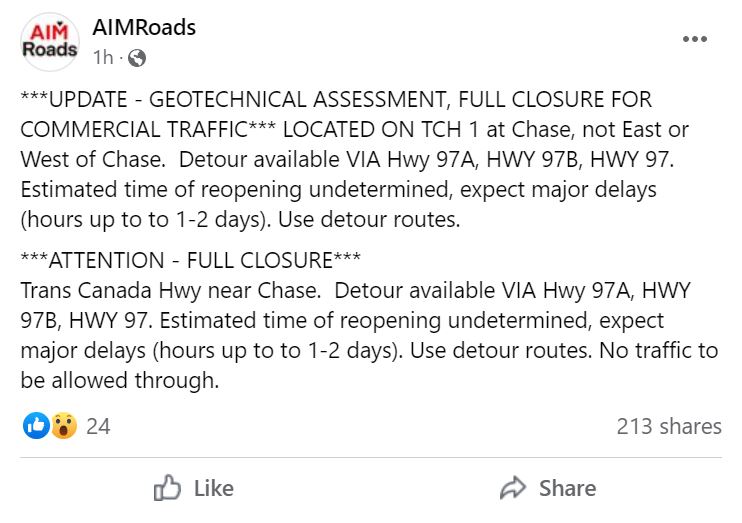
Task: Click the AIMRoads page name
Action: (144, 27)
